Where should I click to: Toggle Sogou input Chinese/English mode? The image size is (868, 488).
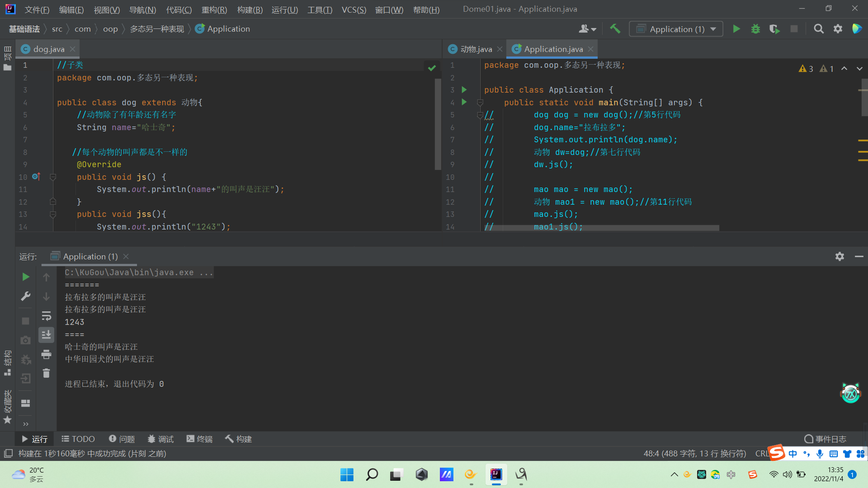pyautogui.click(x=793, y=454)
